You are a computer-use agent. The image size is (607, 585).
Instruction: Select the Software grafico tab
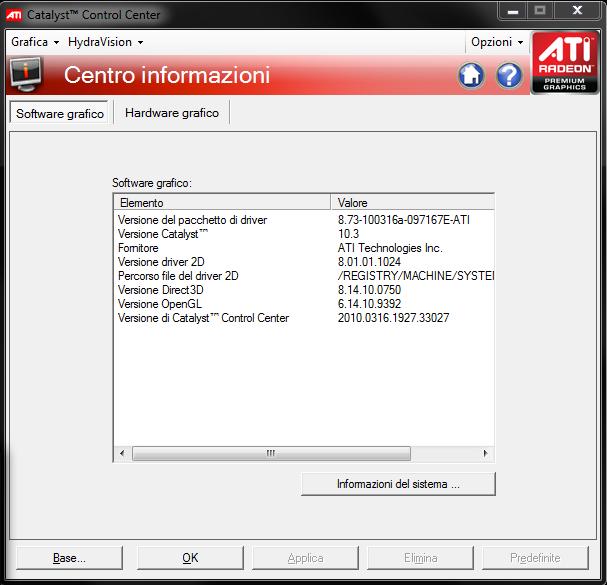pyautogui.click(x=60, y=113)
